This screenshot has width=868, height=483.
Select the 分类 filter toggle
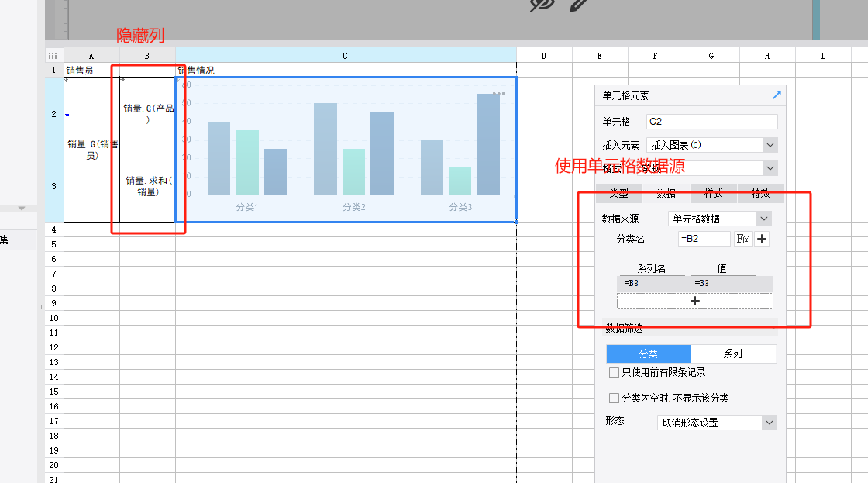tap(649, 354)
